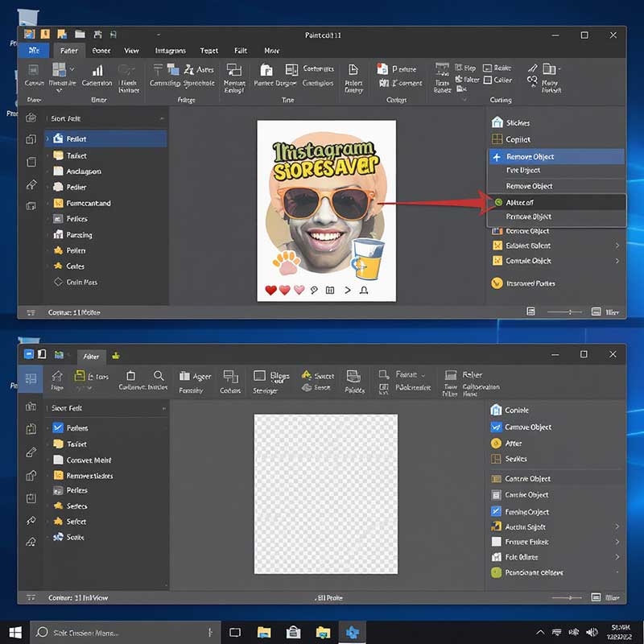Screen dimensions: 644x644
Task: Switch to the View ribbon tab
Action: [x=131, y=50]
